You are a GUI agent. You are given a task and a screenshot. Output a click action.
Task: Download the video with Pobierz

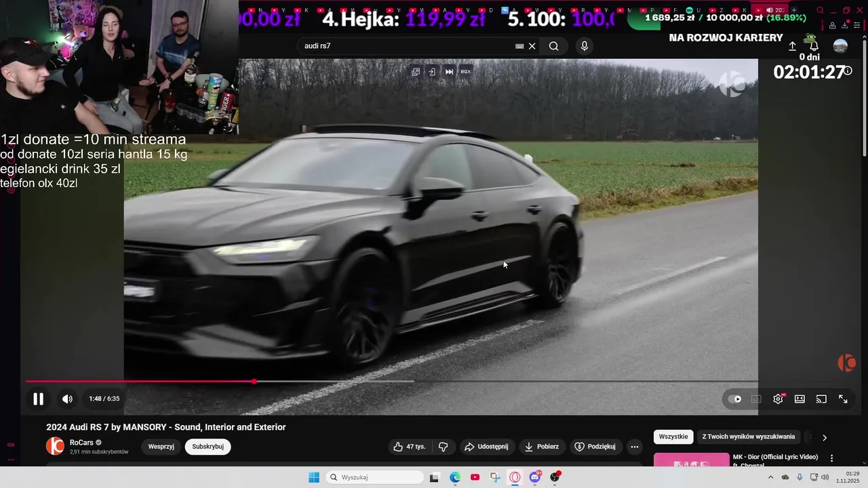(x=542, y=447)
